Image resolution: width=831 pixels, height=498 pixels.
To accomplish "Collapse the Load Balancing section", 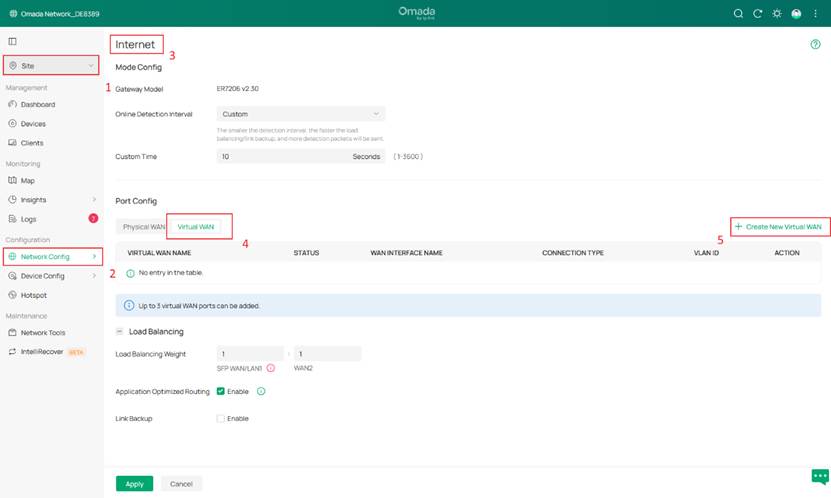I will click(x=119, y=332).
